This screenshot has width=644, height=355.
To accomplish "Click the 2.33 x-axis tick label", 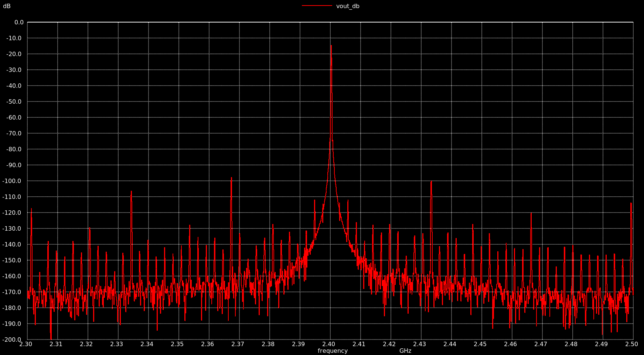I will pyautogui.click(x=117, y=344).
